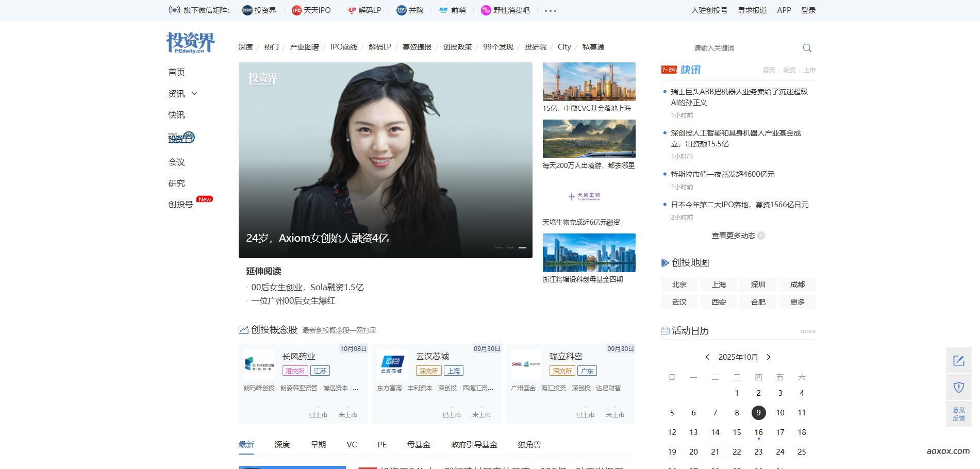
Task: Open the Shanghai skyline article thumbnail
Action: pos(589,81)
